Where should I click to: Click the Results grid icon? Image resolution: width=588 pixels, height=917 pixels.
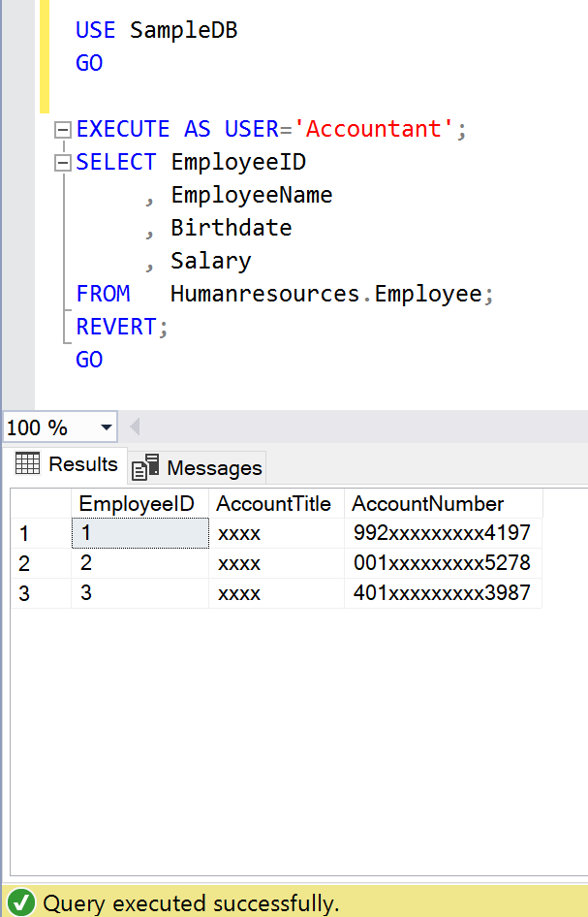(28, 464)
